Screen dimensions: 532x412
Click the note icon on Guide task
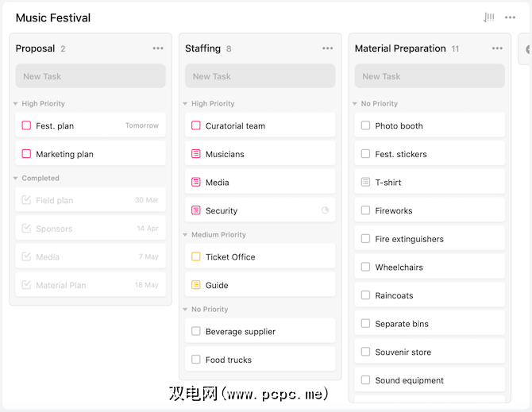point(196,285)
